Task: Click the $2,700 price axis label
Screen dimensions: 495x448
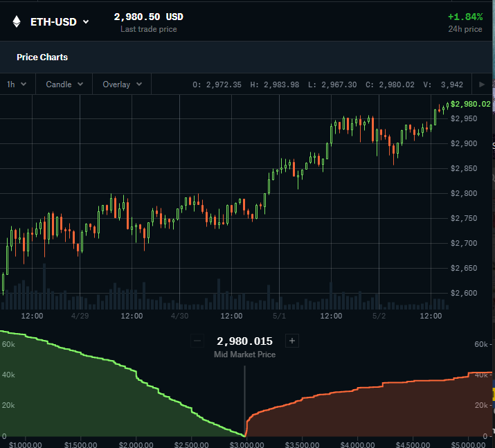Action: (464, 244)
